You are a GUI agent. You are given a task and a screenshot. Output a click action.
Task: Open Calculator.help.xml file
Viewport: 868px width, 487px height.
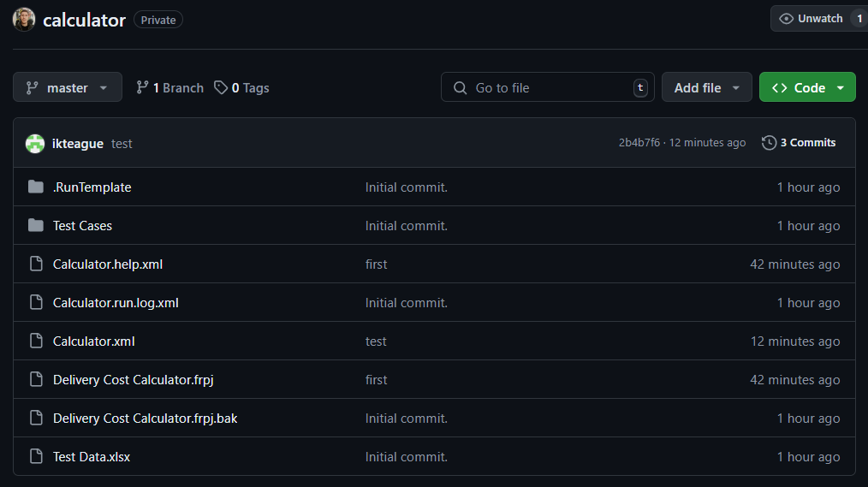click(x=108, y=264)
